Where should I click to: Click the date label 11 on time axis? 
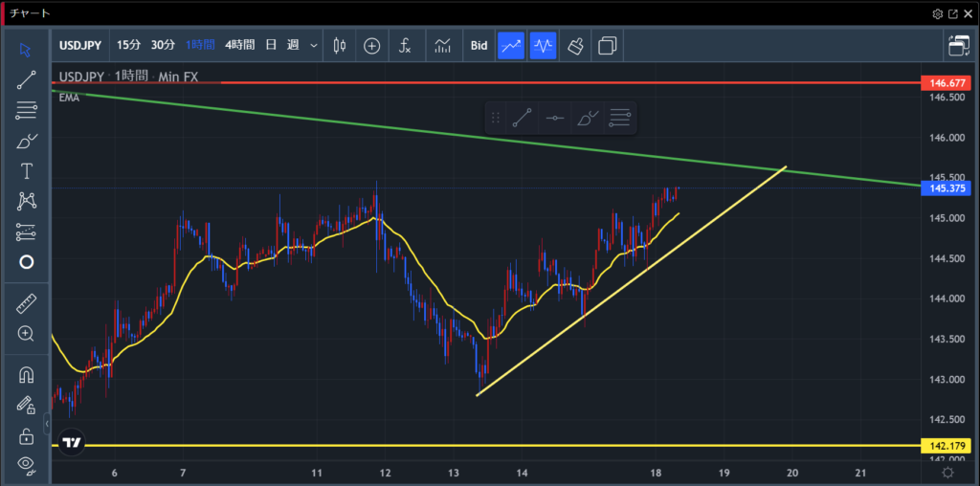(316, 473)
